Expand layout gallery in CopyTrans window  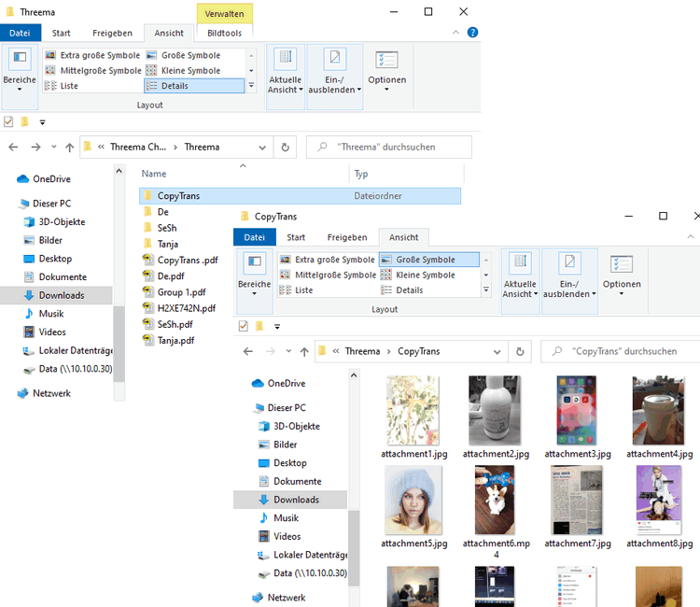(486, 289)
